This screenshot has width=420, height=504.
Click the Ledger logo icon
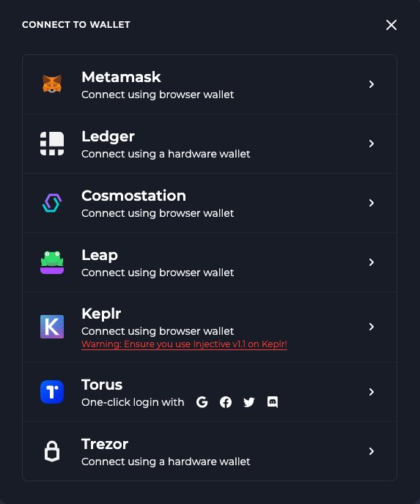(x=52, y=144)
